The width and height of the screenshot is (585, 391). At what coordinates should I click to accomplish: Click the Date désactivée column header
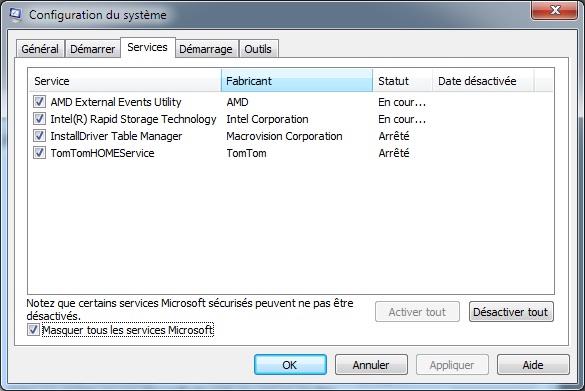click(483, 81)
